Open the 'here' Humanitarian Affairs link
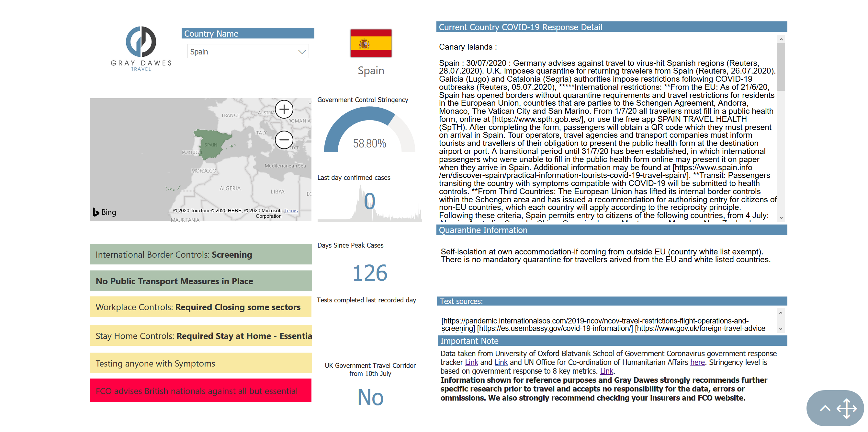The height and width of the screenshot is (432, 868). [697, 362]
